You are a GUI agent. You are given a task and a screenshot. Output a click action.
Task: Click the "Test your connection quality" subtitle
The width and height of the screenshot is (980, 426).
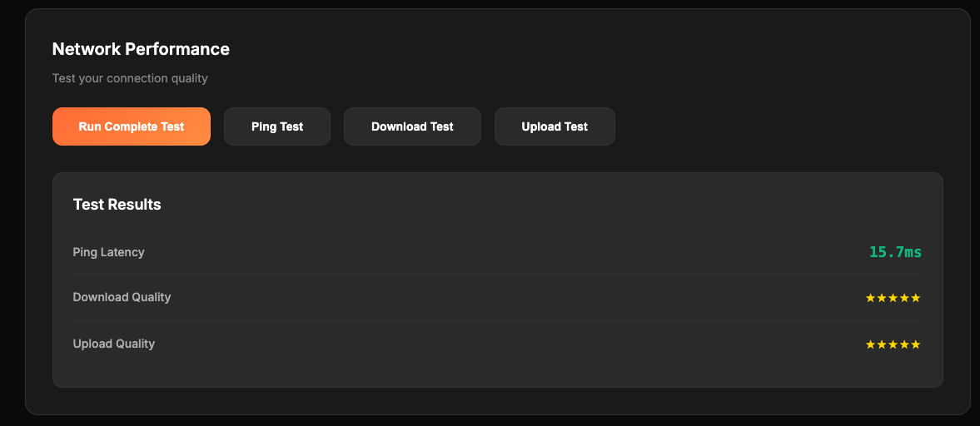click(130, 78)
